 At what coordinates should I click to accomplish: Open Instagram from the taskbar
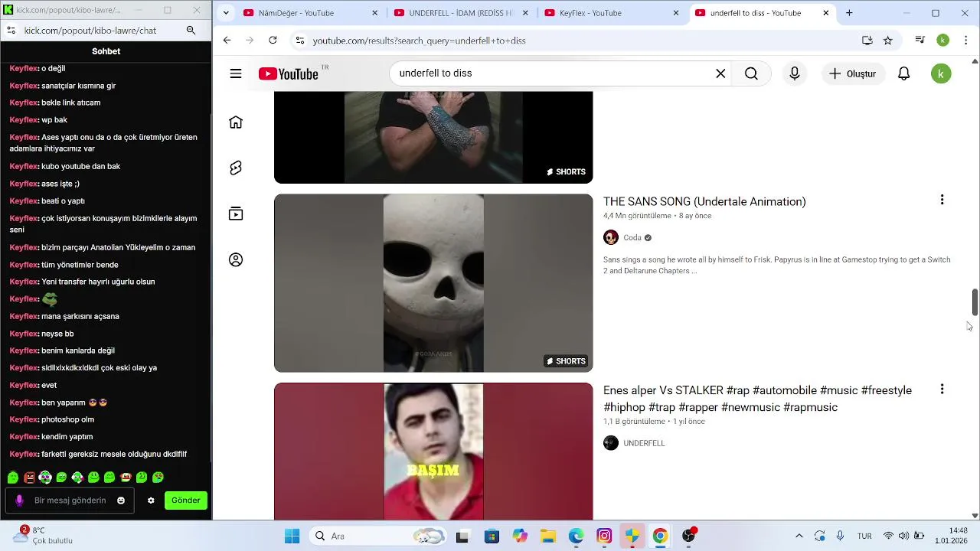point(604,536)
